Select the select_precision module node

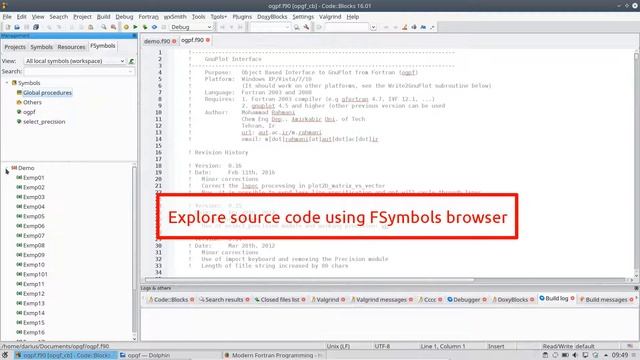pos(44,122)
